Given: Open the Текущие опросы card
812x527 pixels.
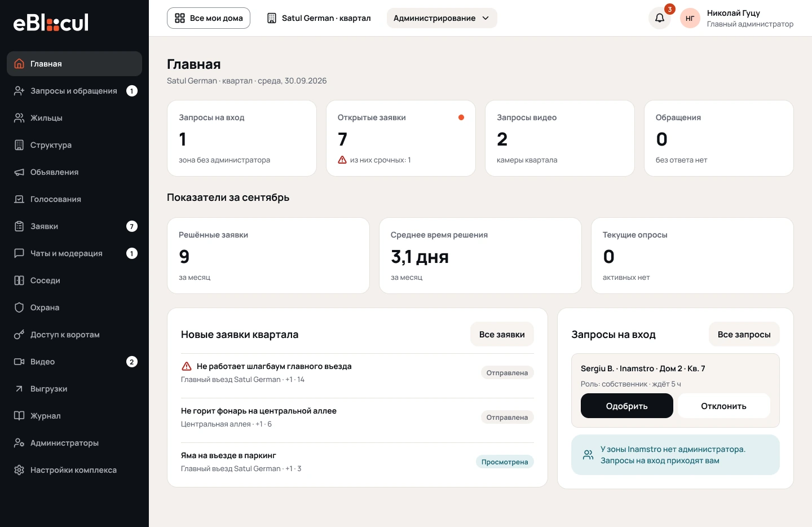Looking at the screenshot, I should (x=692, y=256).
